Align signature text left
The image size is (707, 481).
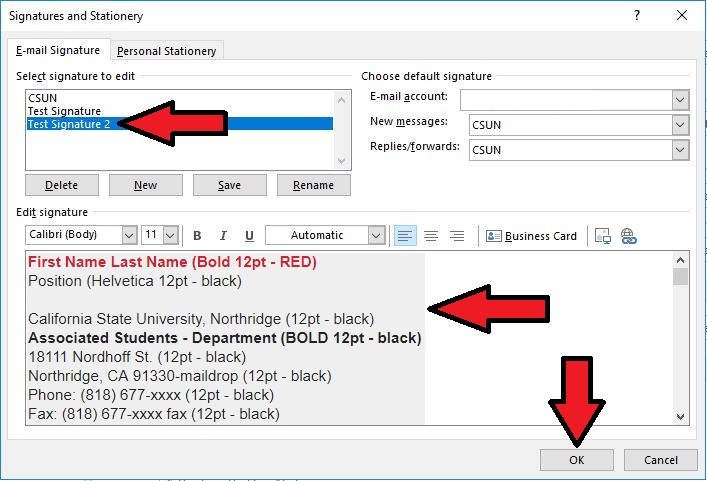pos(405,236)
